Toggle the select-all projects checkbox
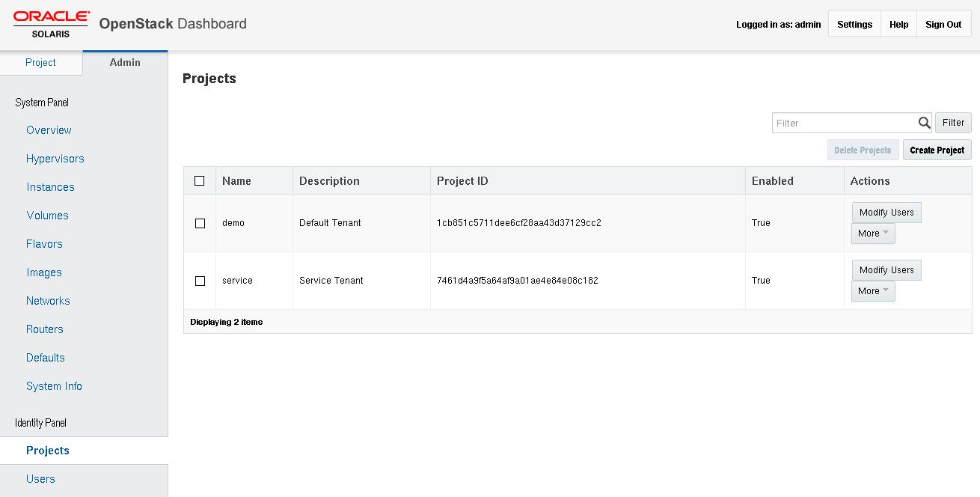Image resolution: width=980 pixels, height=497 pixels. [199, 180]
